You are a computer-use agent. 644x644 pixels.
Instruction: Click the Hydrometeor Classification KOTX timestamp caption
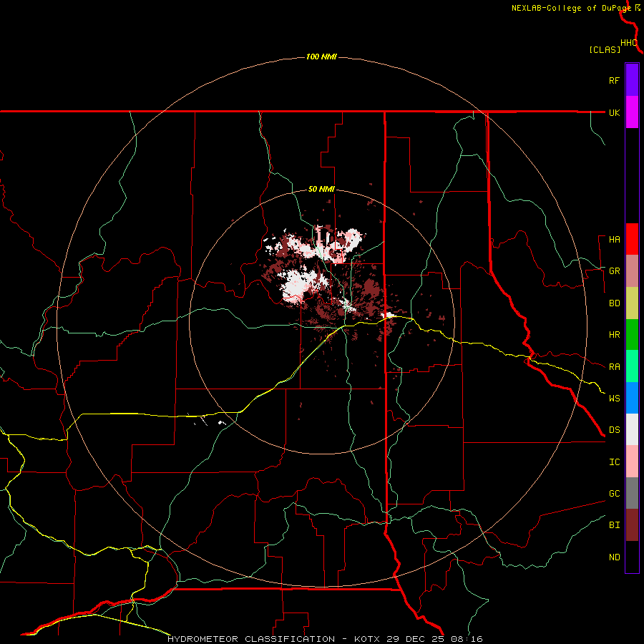tap(325, 639)
